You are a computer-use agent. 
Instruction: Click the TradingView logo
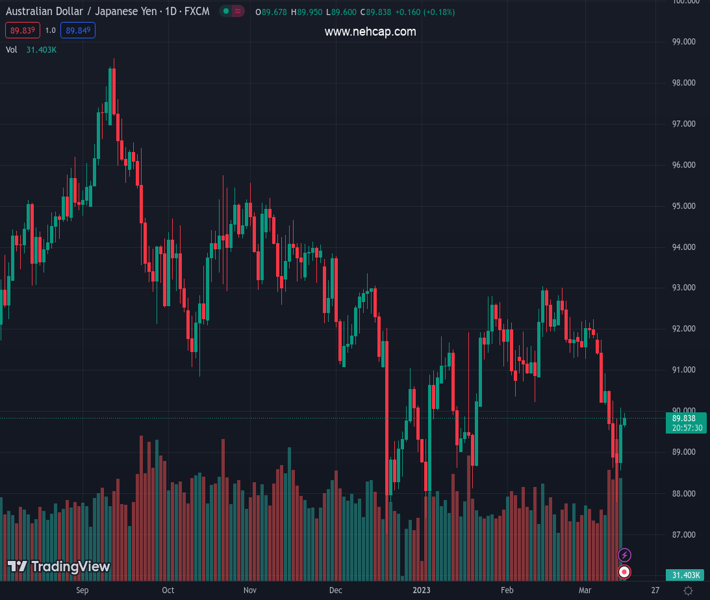59,567
